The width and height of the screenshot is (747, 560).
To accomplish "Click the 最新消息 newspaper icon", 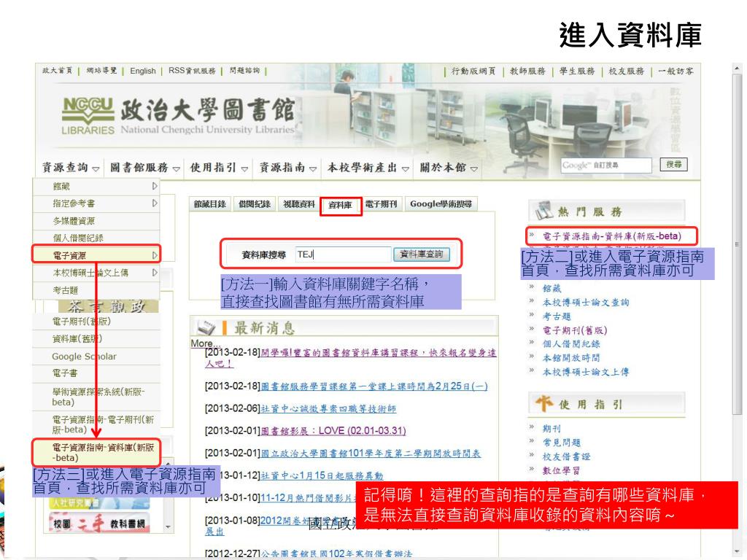I will click(206, 327).
